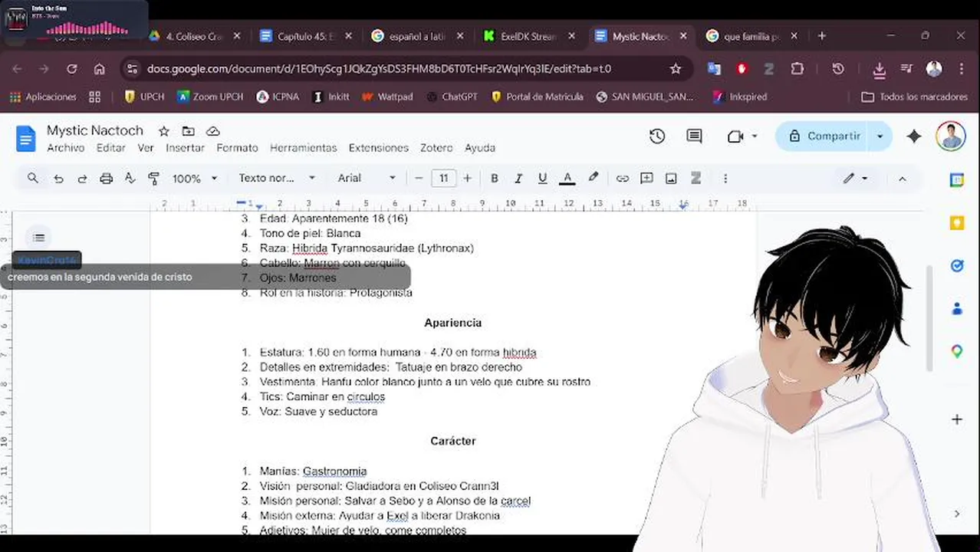Select the paint format roller tool
The height and width of the screenshot is (552, 980).
pyautogui.click(x=153, y=178)
